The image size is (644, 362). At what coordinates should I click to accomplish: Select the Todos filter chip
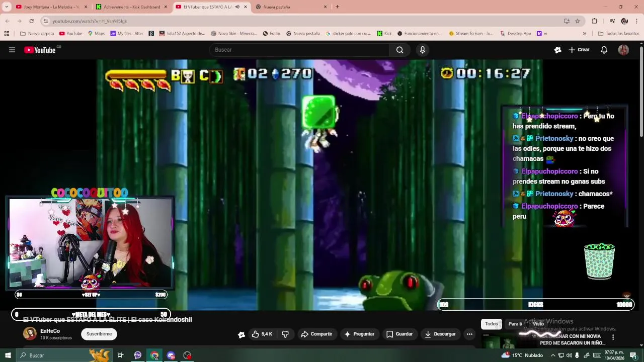pyautogui.click(x=492, y=324)
